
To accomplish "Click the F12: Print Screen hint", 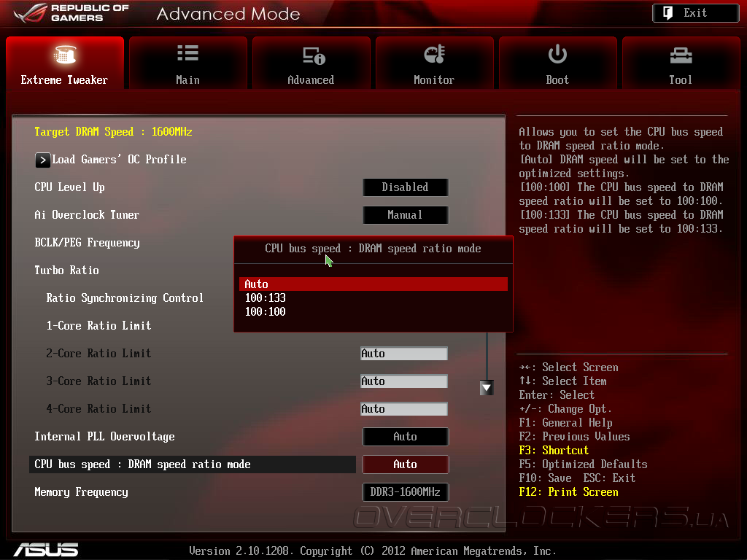I will pyautogui.click(x=568, y=492).
